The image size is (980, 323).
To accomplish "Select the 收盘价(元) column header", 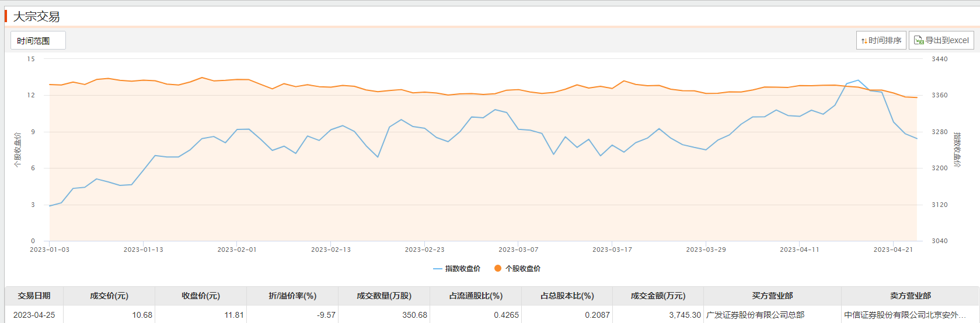I will [x=201, y=296].
